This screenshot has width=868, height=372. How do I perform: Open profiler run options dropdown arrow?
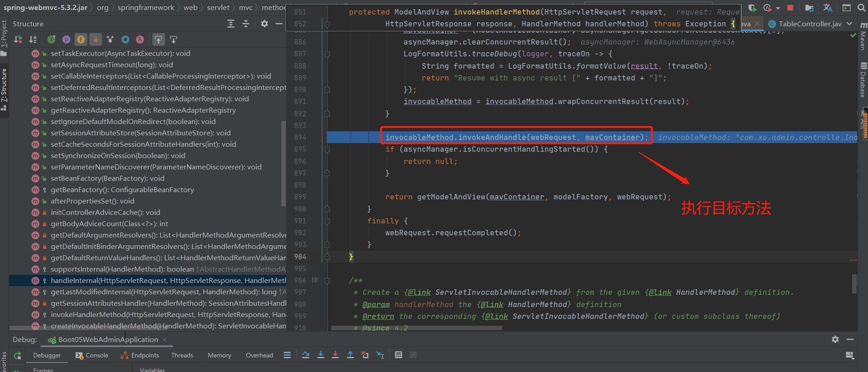tap(778, 8)
